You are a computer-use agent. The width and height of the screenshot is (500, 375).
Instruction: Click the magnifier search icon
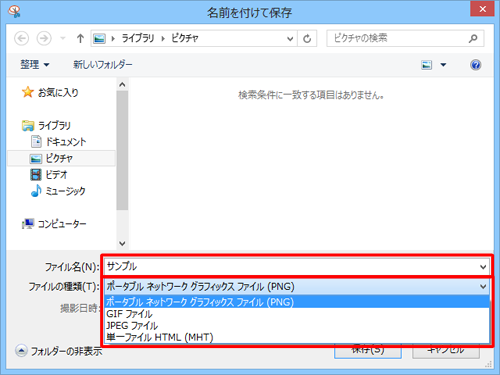[473, 39]
